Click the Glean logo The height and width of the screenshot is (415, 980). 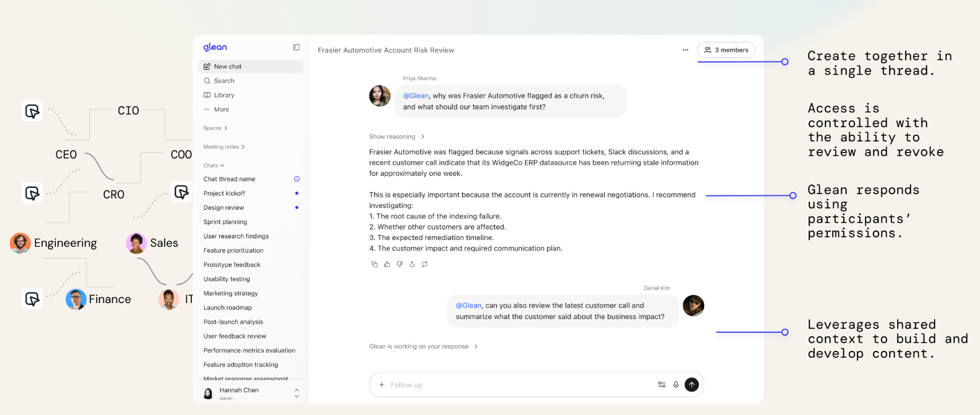click(215, 47)
